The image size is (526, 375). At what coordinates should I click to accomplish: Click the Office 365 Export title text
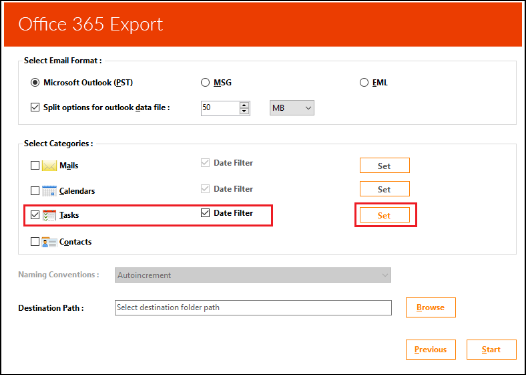pyautogui.click(x=91, y=24)
